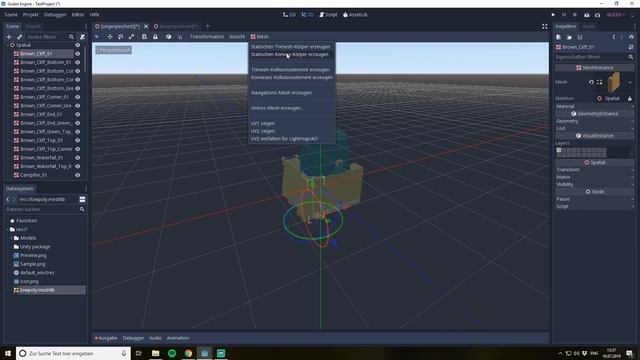The height and width of the screenshot is (360, 640).
Task: Open the Projekt menu
Action: point(31,15)
